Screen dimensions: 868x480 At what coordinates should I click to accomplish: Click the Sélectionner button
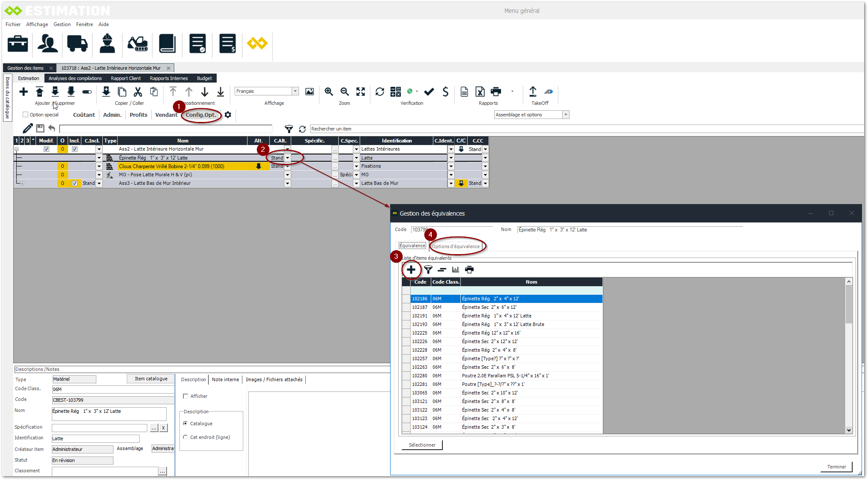422,445
